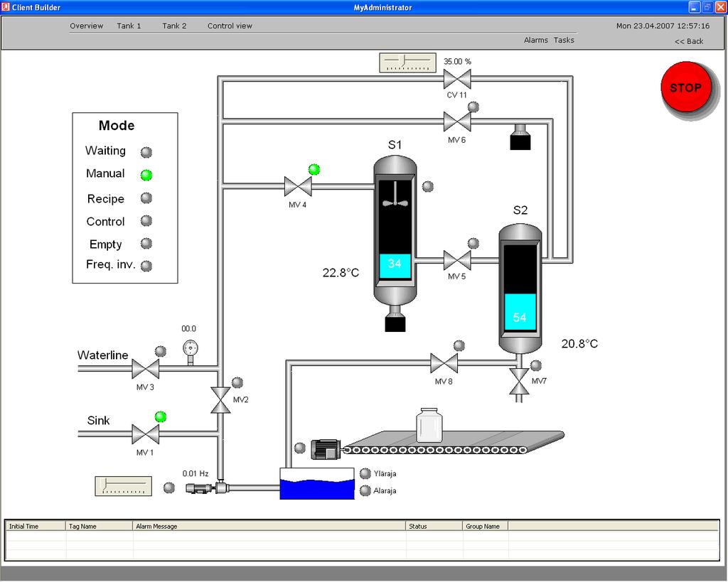
Task: Click the conveyor belt motor
Action: [x=326, y=449]
